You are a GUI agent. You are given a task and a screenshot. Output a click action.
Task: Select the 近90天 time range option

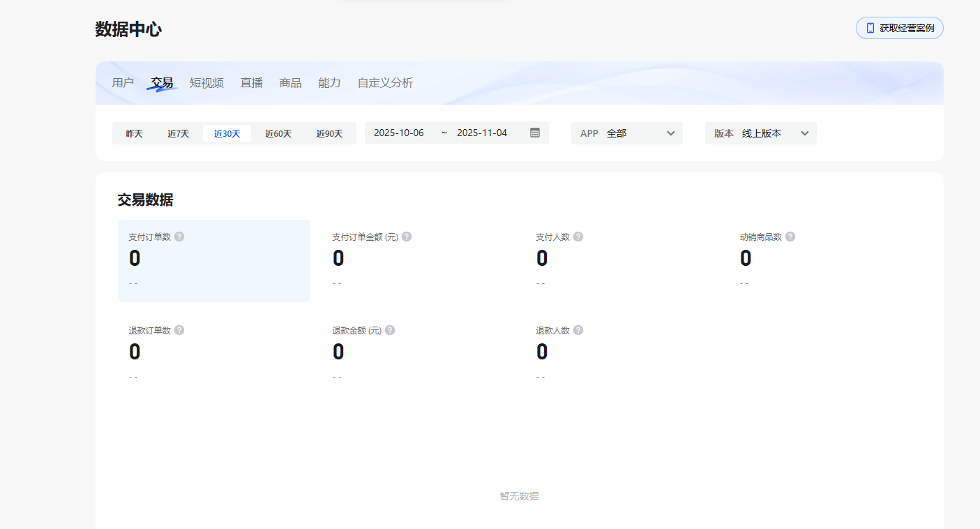tap(329, 133)
